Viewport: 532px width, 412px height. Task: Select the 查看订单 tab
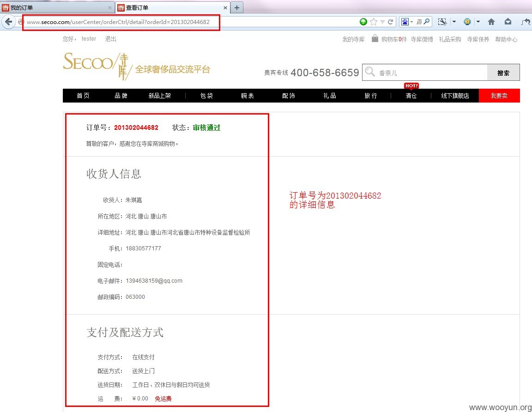tap(173, 7)
